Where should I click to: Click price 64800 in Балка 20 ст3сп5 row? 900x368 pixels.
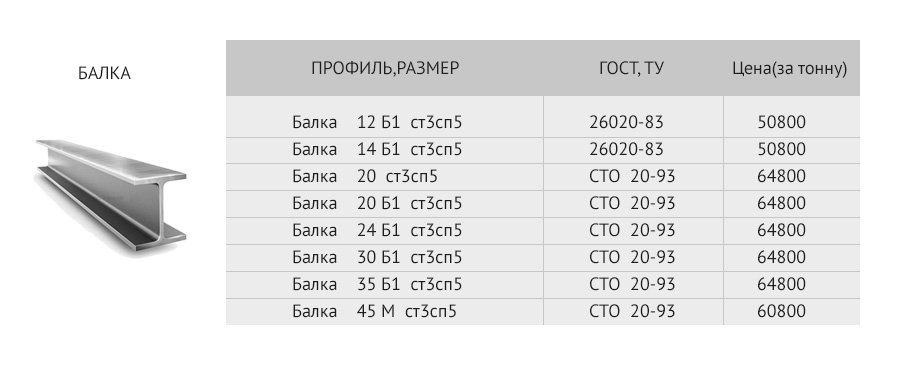coord(782,176)
